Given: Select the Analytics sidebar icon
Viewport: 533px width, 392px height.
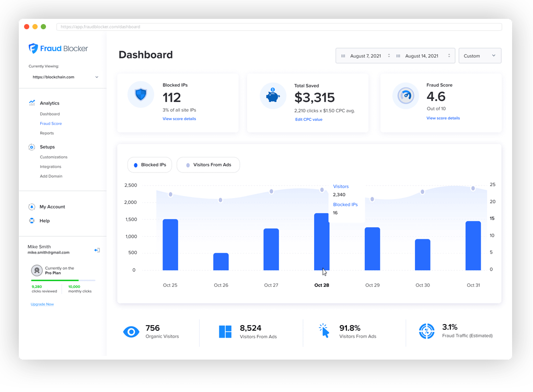Looking at the screenshot, I should (x=31, y=103).
